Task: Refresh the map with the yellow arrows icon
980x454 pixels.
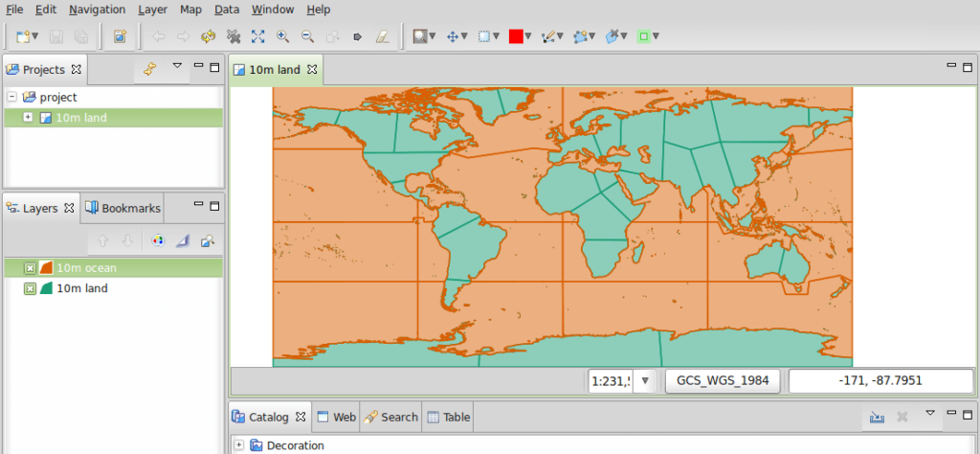Action: (x=208, y=36)
